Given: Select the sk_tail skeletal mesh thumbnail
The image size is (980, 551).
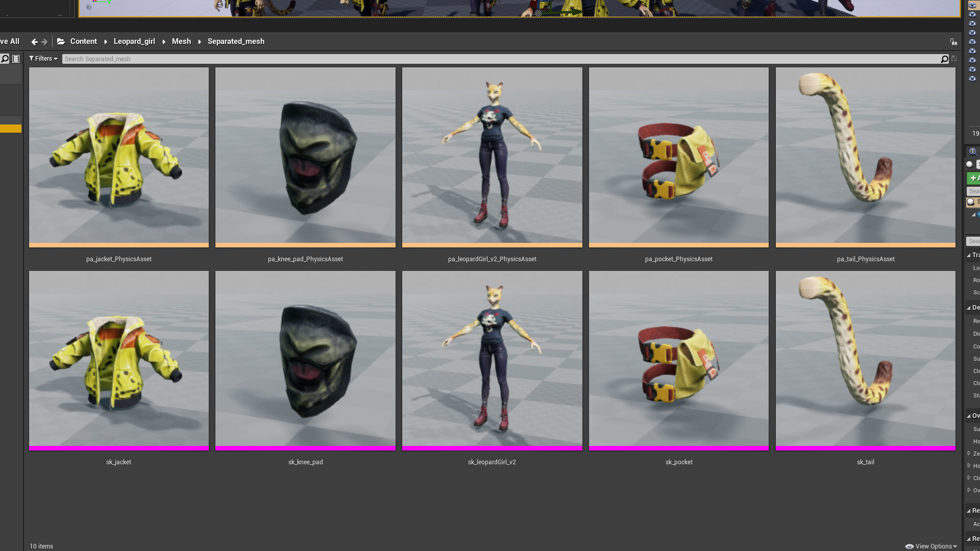Looking at the screenshot, I should pos(865,360).
